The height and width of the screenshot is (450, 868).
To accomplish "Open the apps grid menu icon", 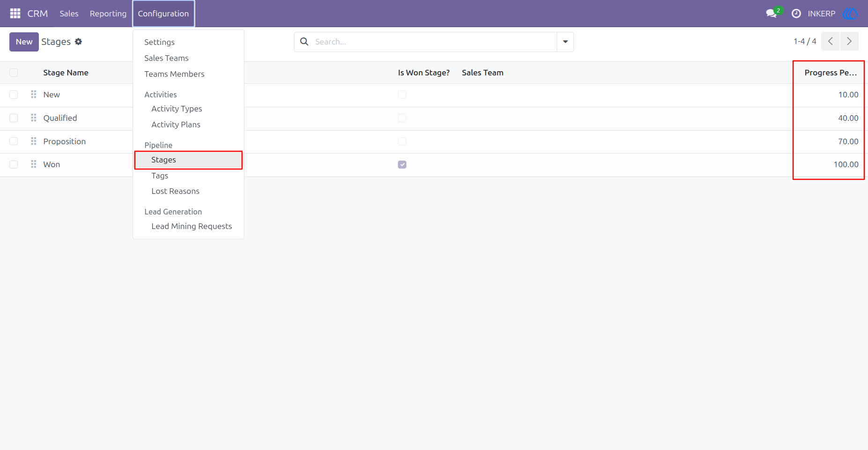I will [x=15, y=14].
